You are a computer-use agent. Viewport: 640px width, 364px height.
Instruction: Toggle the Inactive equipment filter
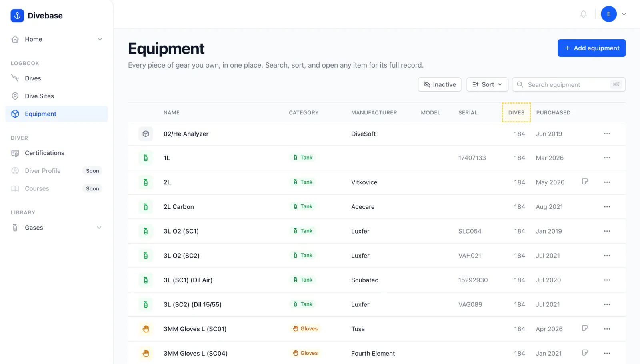tap(440, 84)
